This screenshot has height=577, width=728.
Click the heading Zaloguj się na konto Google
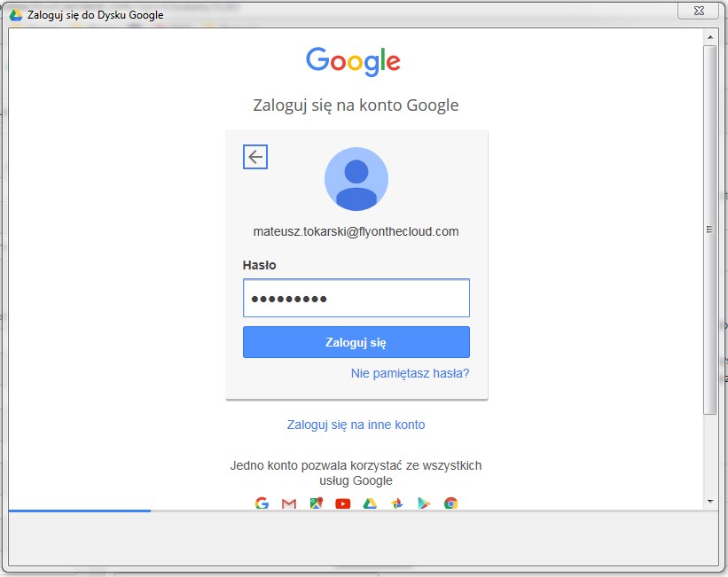point(356,105)
